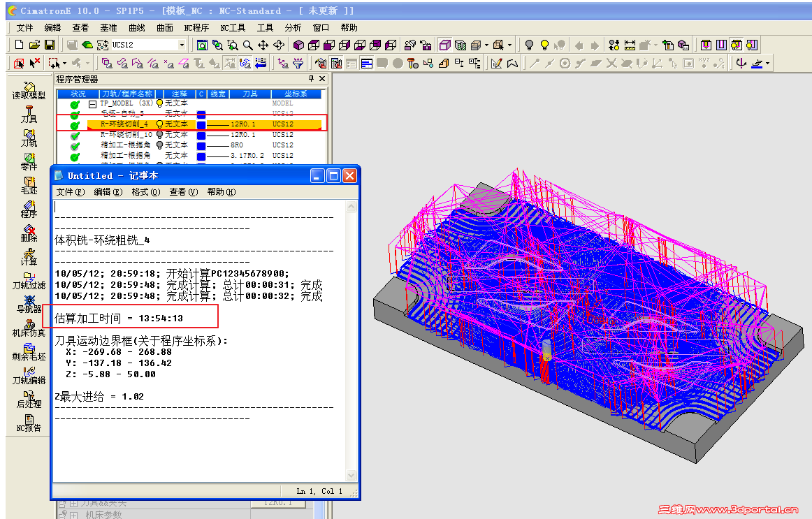
Task: Open NC报告 (NC report) in sidebar
Action: 29,423
